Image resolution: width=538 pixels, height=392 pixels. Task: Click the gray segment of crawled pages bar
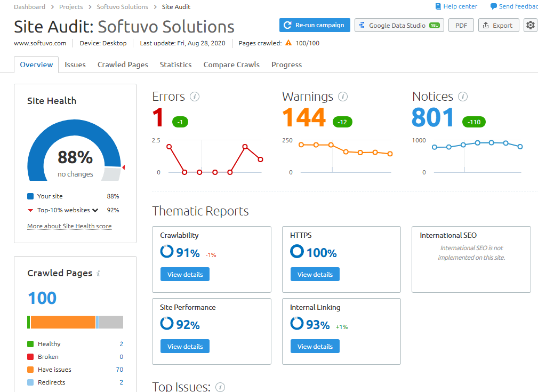coord(111,322)
